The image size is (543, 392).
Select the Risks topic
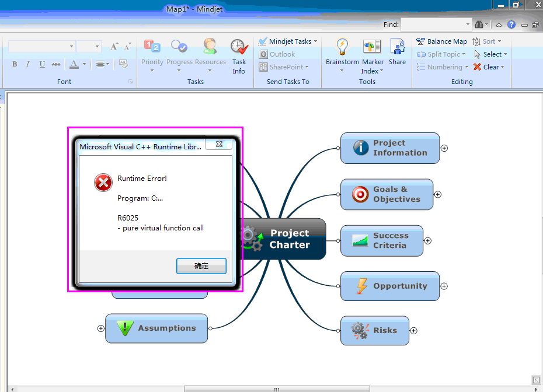(x=375, y=330)
